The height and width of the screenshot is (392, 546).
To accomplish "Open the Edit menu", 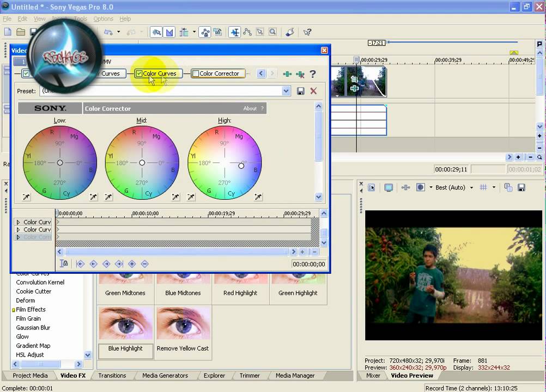I will pyautogui.click(x=22, y=19).
